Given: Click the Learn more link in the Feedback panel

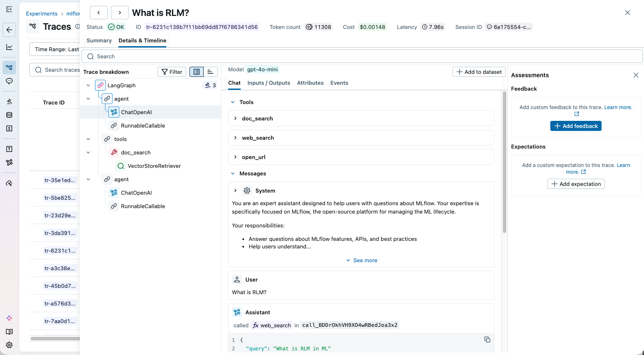Looking at the screenshot, I should [x=618, y=107].
